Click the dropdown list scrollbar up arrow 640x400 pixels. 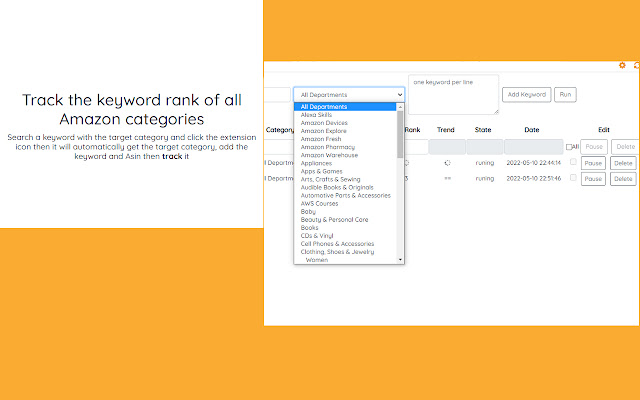click(400, 107)
